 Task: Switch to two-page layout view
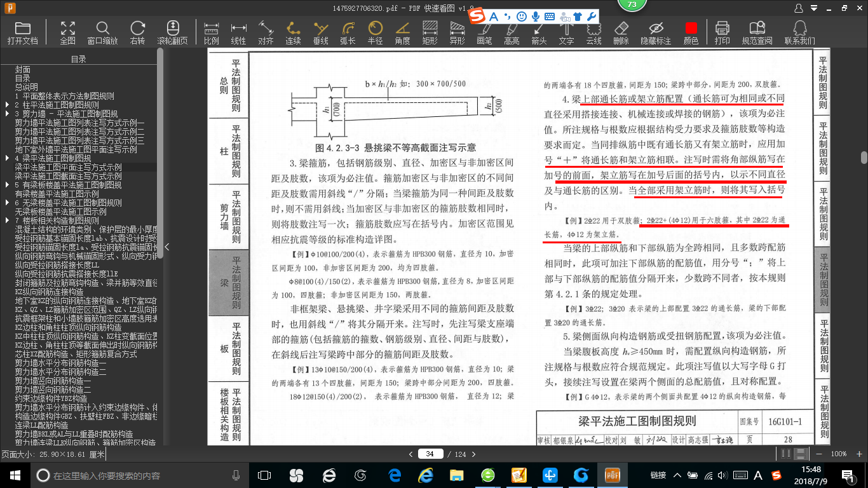tap(786, 454)
